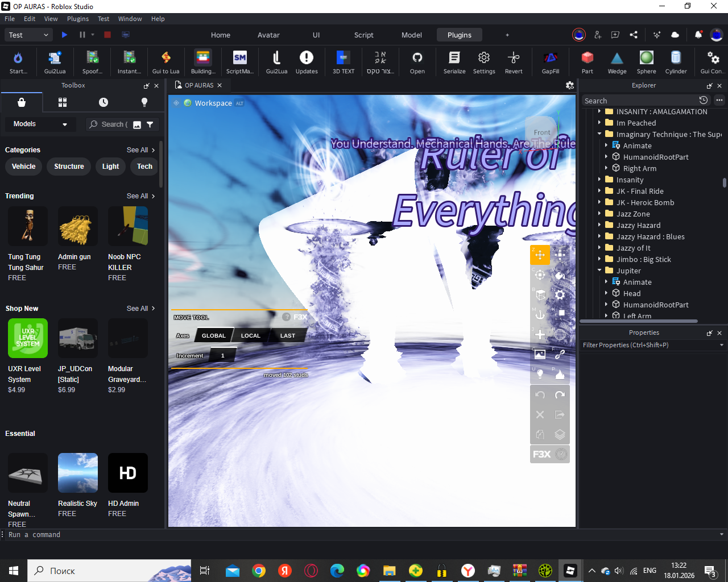Viewport: 728px width, 582px height.
Task: Click the Increment value field
Action: (x=222, y=356)
